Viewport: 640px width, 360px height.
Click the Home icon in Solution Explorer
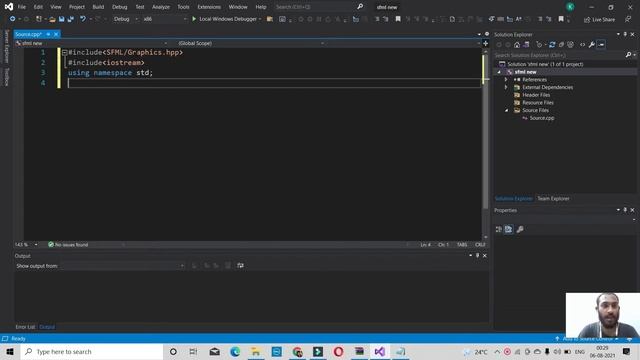(517, 45)
